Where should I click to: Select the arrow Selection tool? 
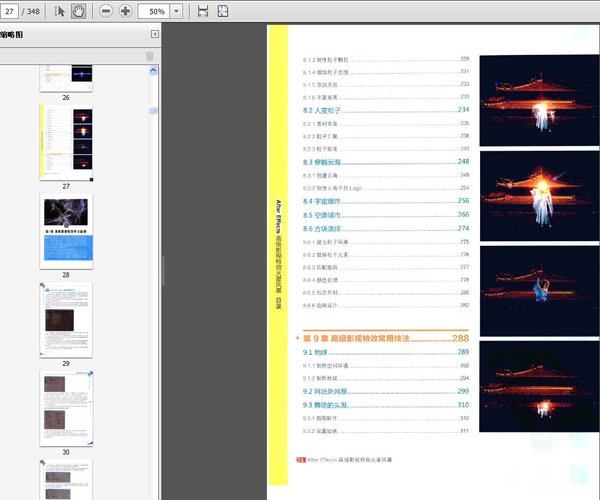point(59,11)
